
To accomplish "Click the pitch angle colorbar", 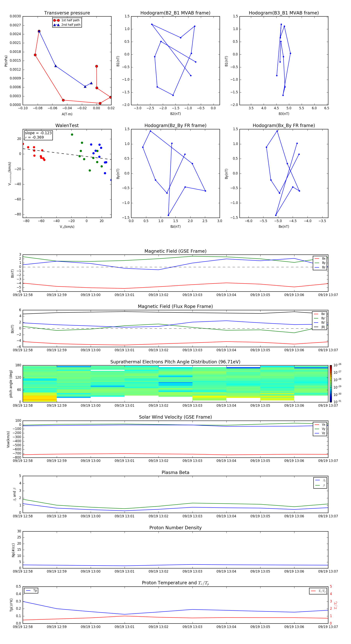I will (331, 384).
